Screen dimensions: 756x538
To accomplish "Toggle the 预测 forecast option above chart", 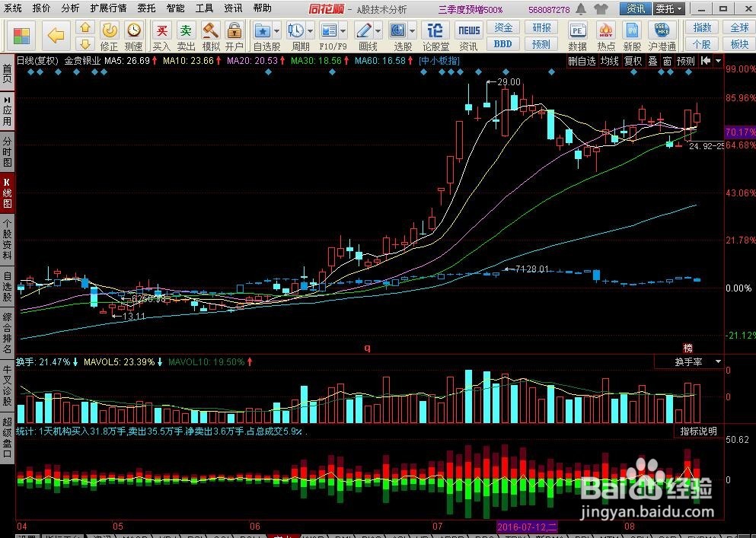I will 686,61.
